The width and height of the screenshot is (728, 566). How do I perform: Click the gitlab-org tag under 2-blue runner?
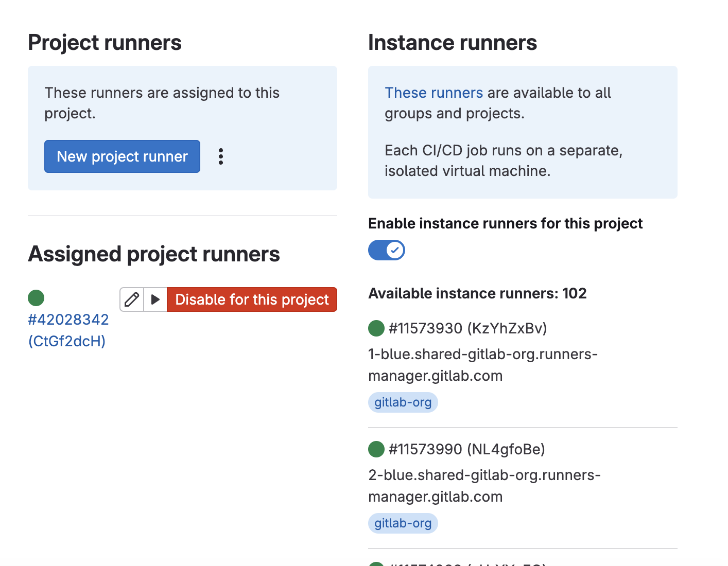click(x=403, y=523)
